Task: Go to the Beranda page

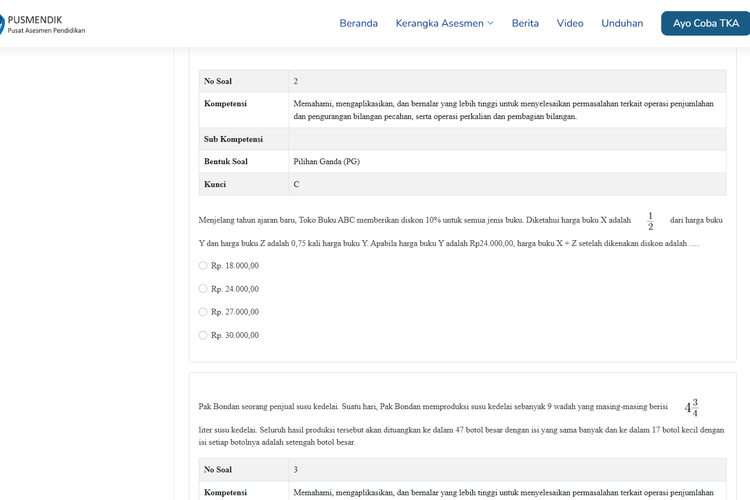Action: pyautogui.click(x=358, y=23)
